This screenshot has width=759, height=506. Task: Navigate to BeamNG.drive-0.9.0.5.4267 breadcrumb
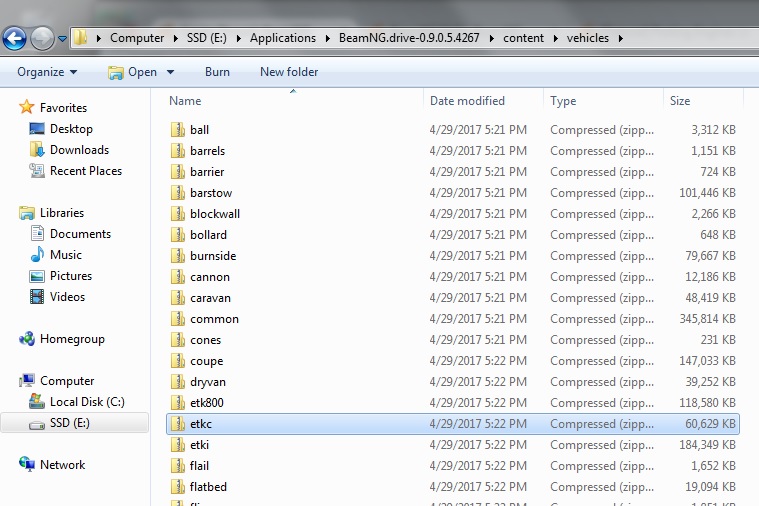click(x=409, y=38)
